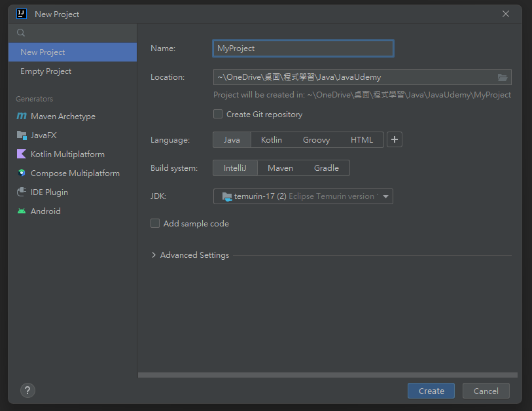This screenshot has width=532, height=411.
Task: Select Maven Archetype generator
Action: [x=73, y=116]
